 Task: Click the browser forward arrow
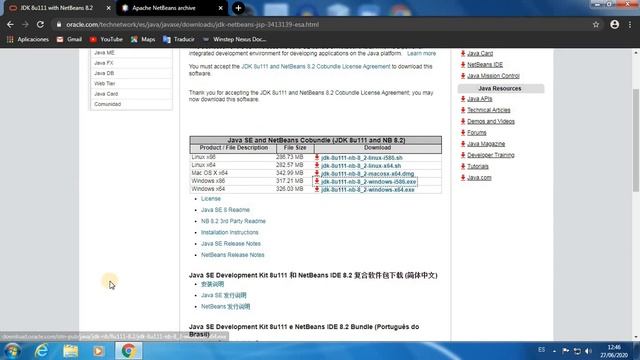point(25,24)
